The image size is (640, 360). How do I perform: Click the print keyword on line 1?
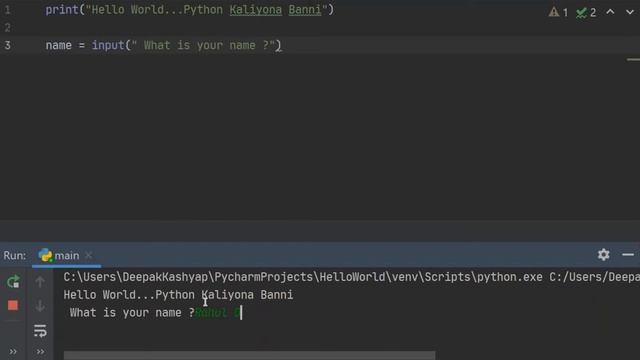pyautogui.click(x=62, y=10)
